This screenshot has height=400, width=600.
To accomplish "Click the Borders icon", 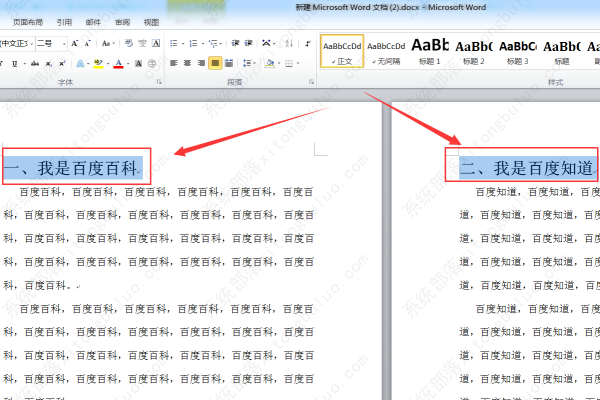I will click(x=289, y=63).
